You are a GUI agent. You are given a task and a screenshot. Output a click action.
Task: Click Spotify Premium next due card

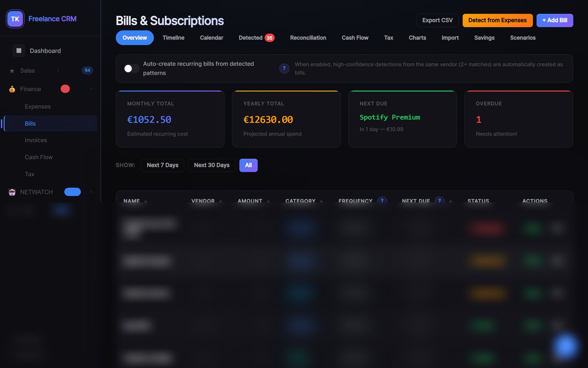click(x=402, y=119)
